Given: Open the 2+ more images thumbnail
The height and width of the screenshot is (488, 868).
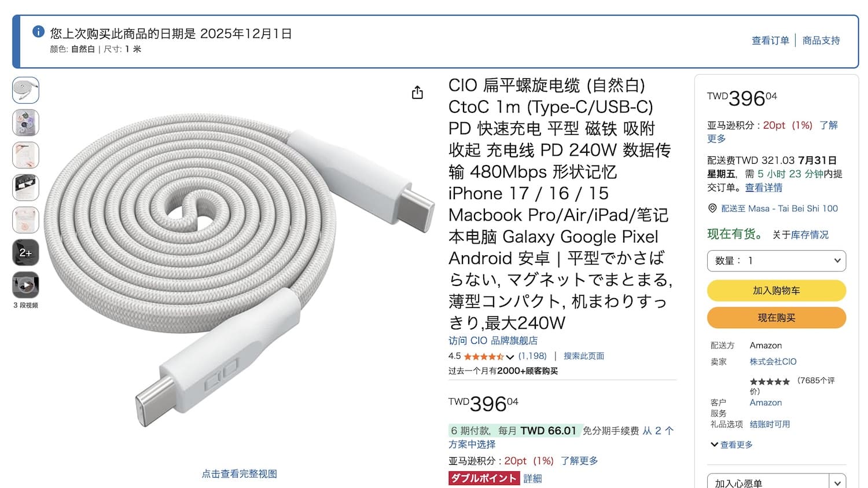Looking at the screenshot, I should (25, 252).
